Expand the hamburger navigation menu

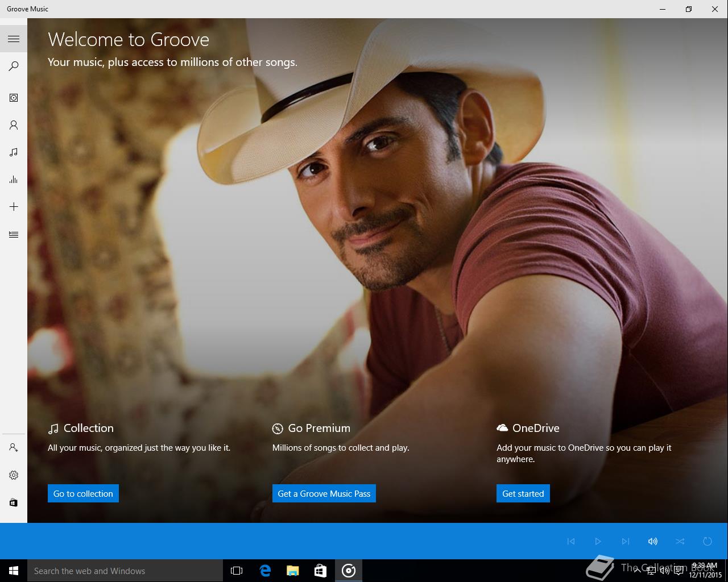14,39
